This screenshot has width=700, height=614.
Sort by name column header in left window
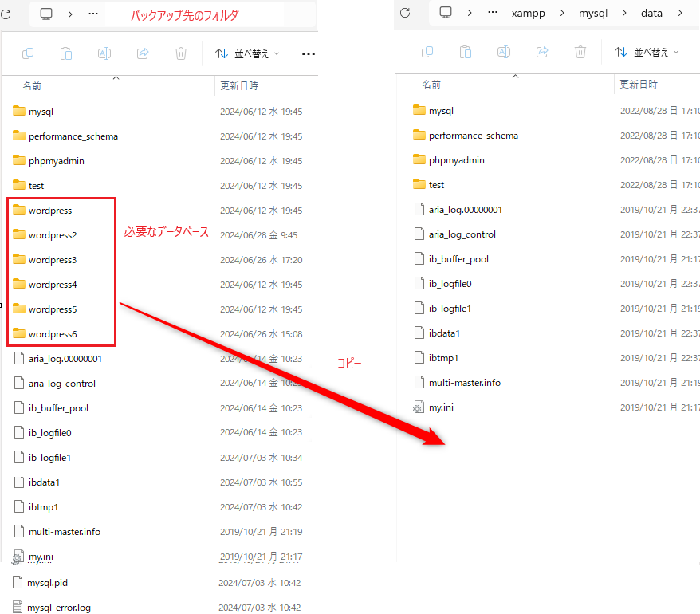pyautogui.click(x=32, y=85)
